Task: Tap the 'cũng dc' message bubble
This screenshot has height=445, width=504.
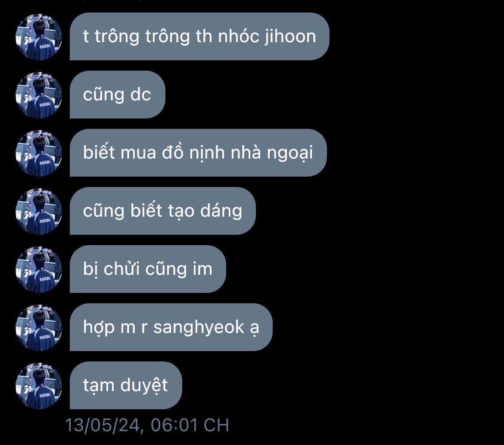Action: pos(117,94)
